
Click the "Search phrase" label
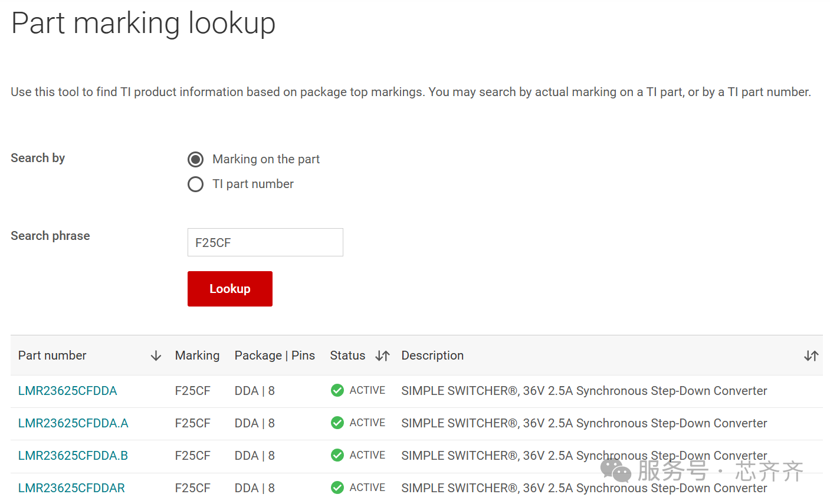(50, 236)
